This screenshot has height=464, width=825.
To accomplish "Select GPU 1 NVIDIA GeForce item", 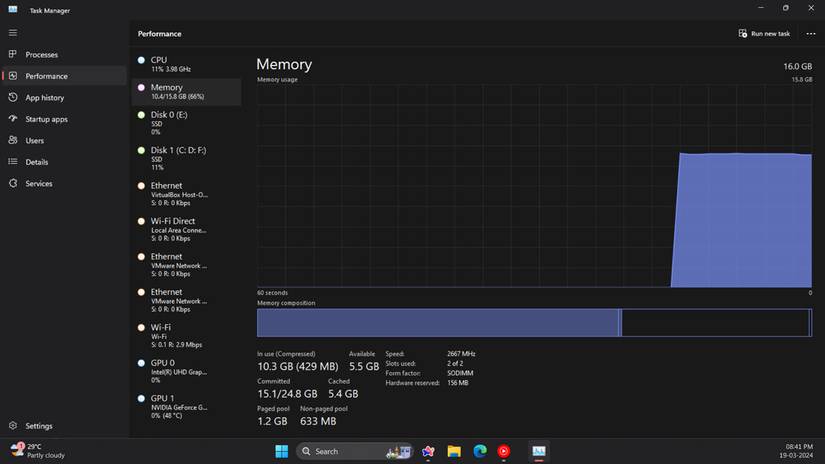I will pos(186,406).
